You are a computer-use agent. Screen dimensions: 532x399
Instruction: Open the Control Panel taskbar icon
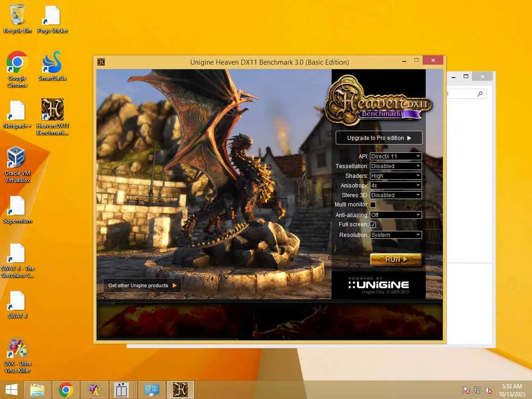point(151,390)
